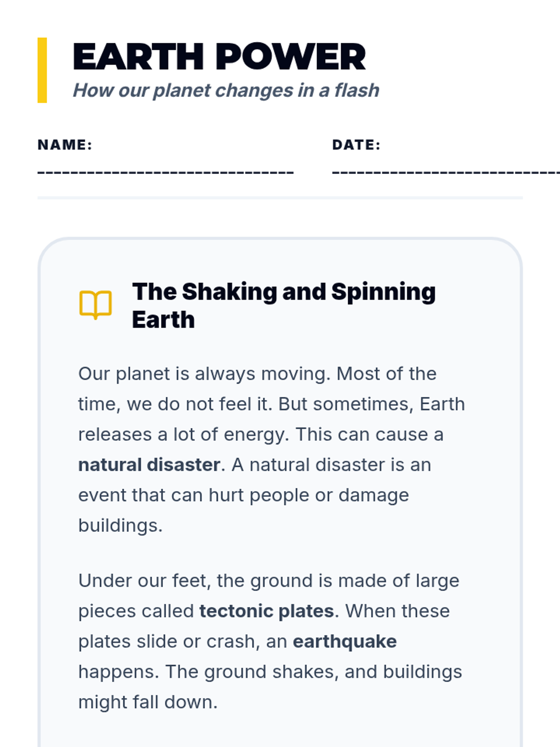
Task: Click the bold word "earthquake"
Action: coord(344,641)
